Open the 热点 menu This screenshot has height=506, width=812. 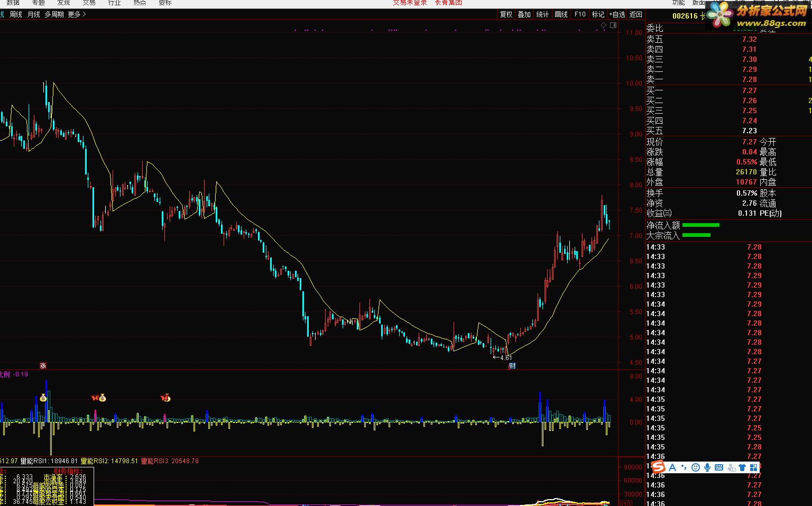[x=140, y=3]
